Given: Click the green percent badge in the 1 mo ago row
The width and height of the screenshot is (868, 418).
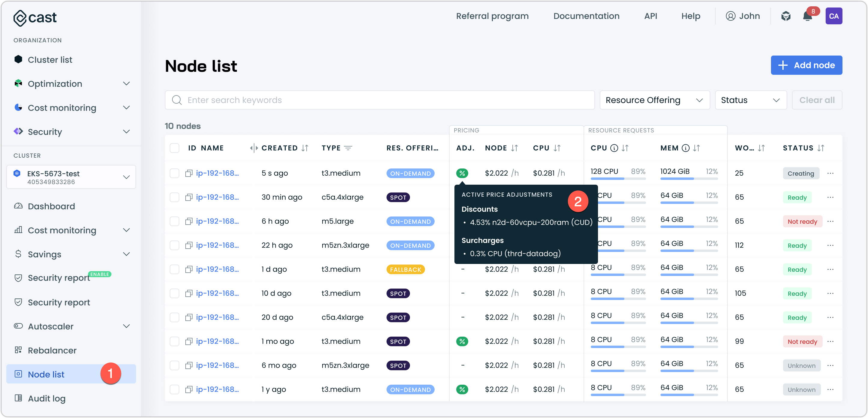Looking at the screenshot, I should [462, 341].
